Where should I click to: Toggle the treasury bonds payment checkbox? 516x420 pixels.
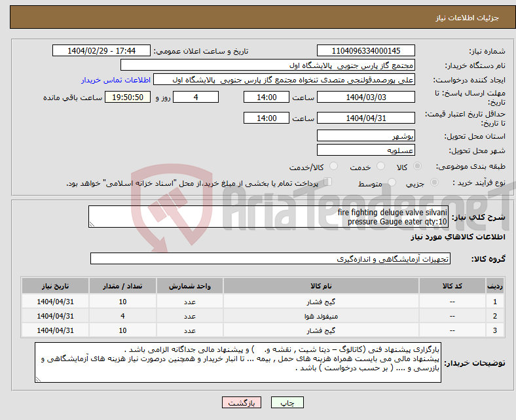pyautogui.click(x=328, y=182)
